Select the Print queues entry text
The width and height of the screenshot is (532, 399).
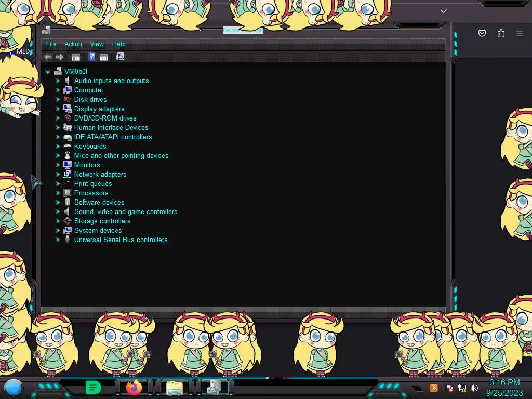click(x=93, y=183)
